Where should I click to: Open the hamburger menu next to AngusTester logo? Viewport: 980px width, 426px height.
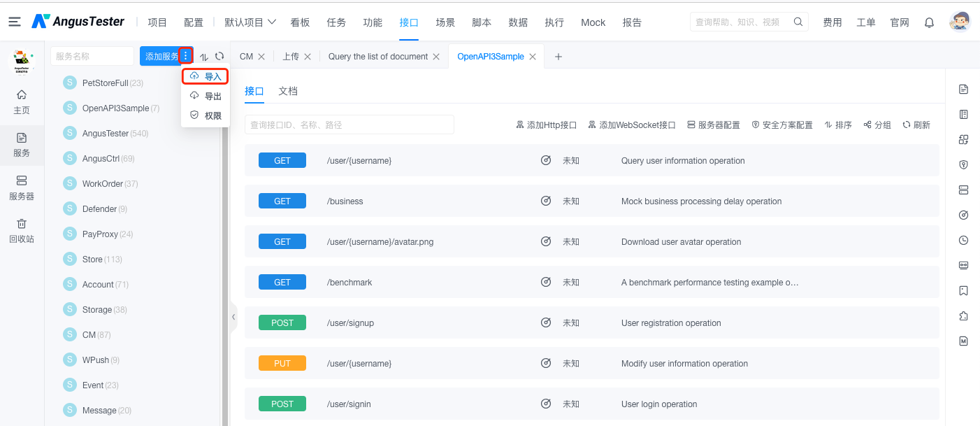(x=15, y=22)
